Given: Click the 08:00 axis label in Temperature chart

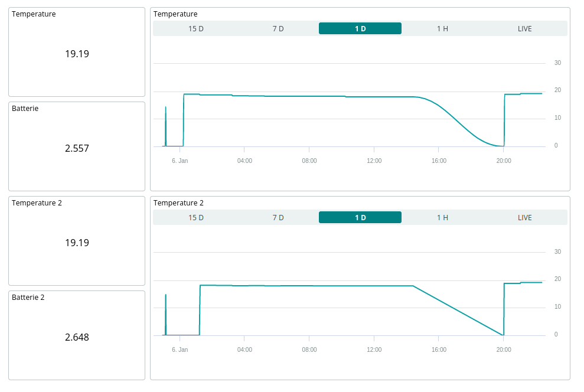Looking at the screenshot, I should point(309,161).
